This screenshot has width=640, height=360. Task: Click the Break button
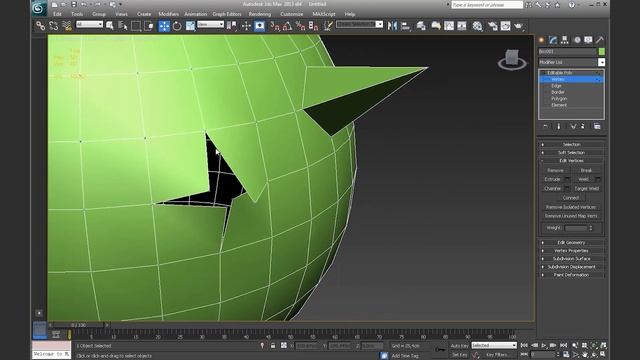click(586, 170)
